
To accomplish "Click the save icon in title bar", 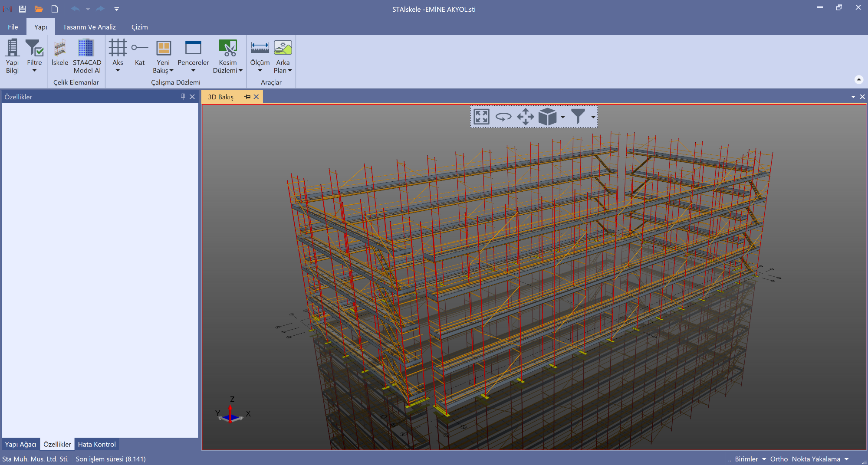I will click(22, 9).
